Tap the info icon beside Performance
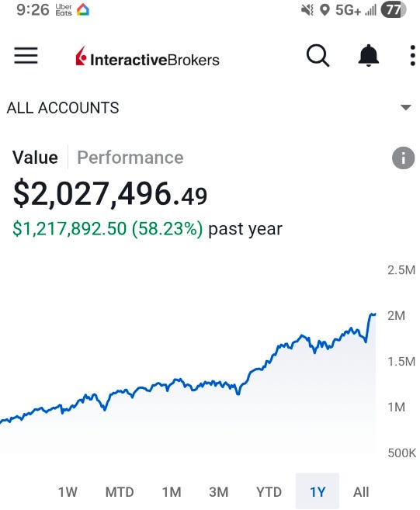Viewport: 420px width, 510px height. point(403,158)
